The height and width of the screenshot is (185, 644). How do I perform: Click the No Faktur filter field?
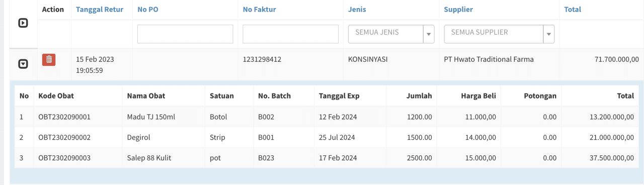[290, 34]
